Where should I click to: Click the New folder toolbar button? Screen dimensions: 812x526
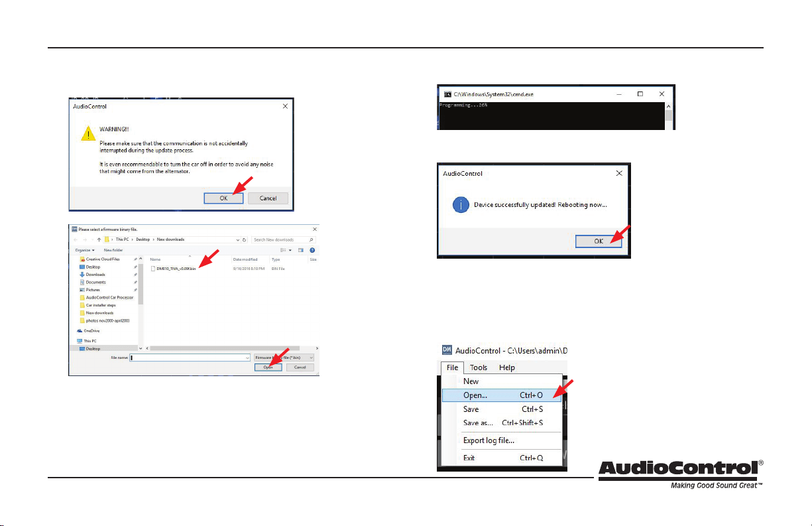tap(113, 250)
